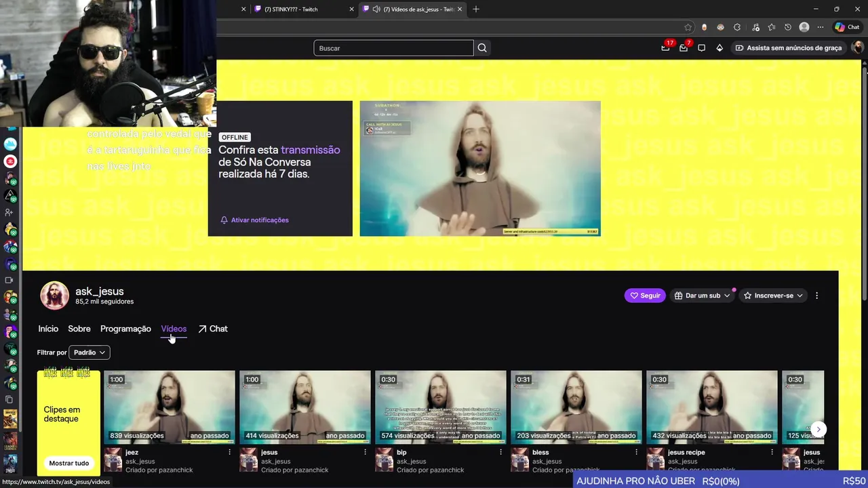Open browser extensions puzzle icon
The image size is (868, 488).
click(737, 27)
